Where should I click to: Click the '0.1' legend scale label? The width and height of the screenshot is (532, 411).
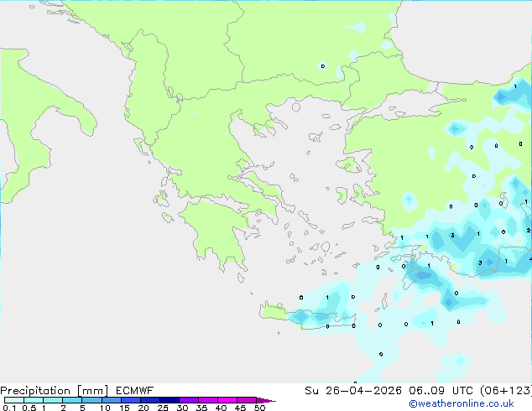[x=9, y=408]
